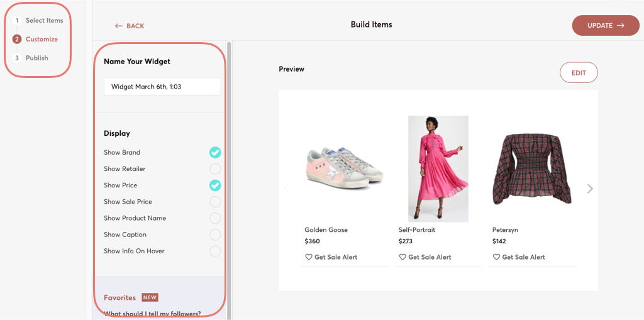The height and width of the screenshot is (320, 644).
Task: Click the left arrow beside Back
Action: [119, 26]
